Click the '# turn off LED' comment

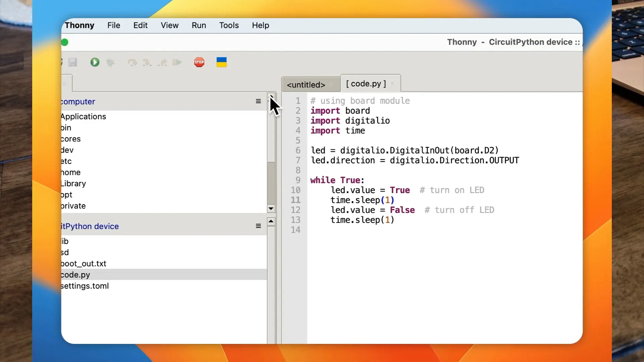pos(459,210)
